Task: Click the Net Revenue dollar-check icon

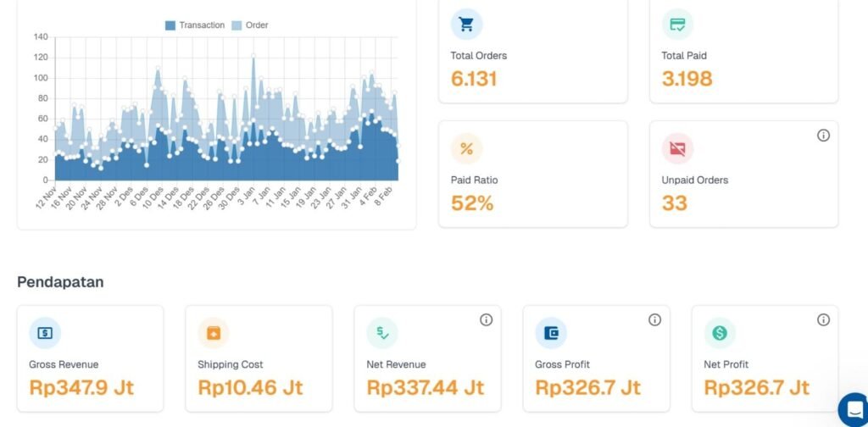Action: point(382,333)
